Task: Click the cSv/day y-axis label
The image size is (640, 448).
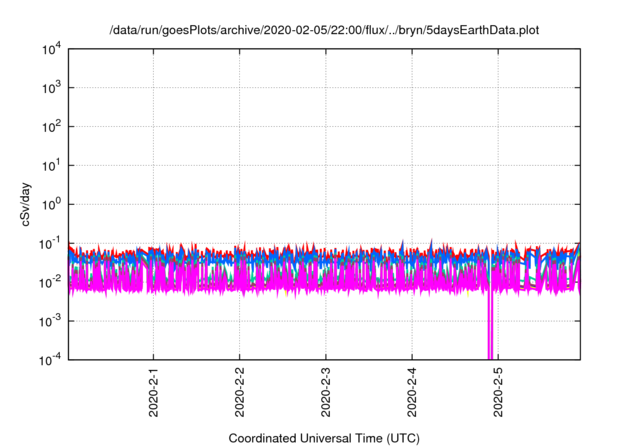Action: pos(26,205)
